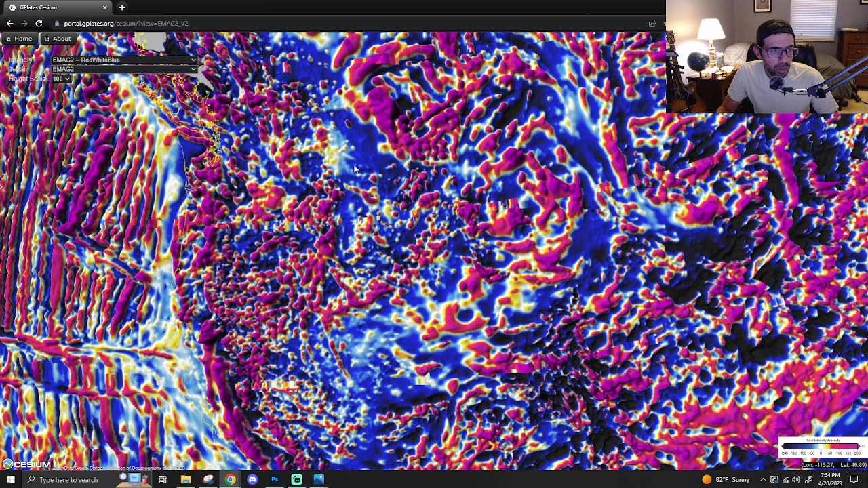Screen dimensions: 868x488
Task: Open Task View on the taskbar
Action: [x=163, y=480]
